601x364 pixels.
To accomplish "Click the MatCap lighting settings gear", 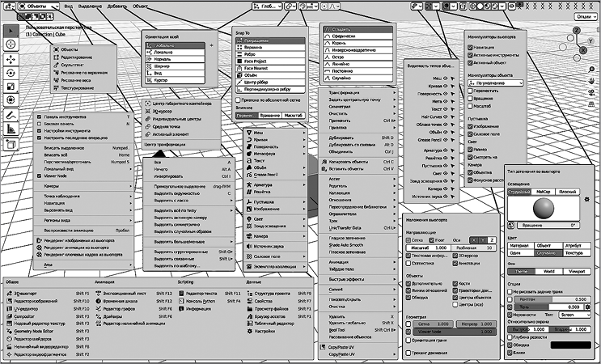I will click(x=586, y=198).
